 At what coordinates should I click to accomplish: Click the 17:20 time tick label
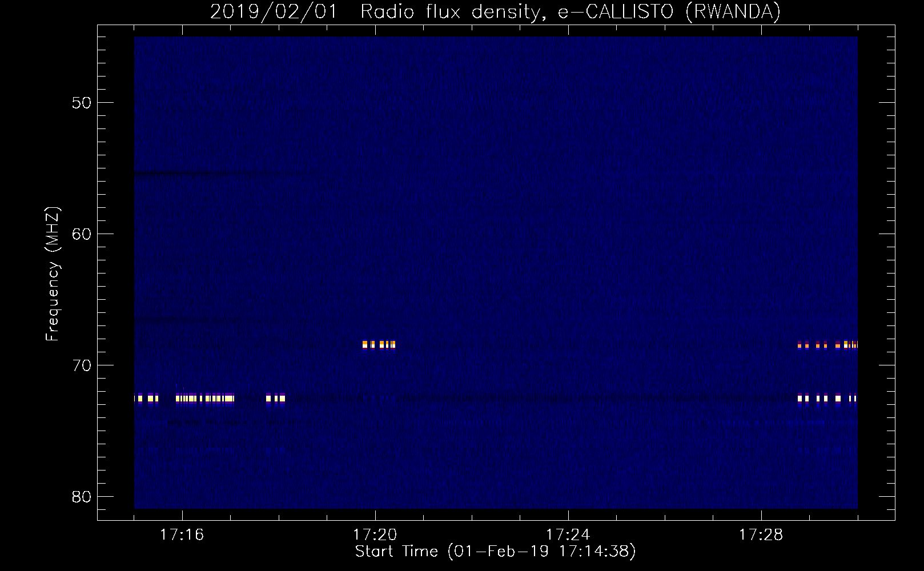coord(375,535)
